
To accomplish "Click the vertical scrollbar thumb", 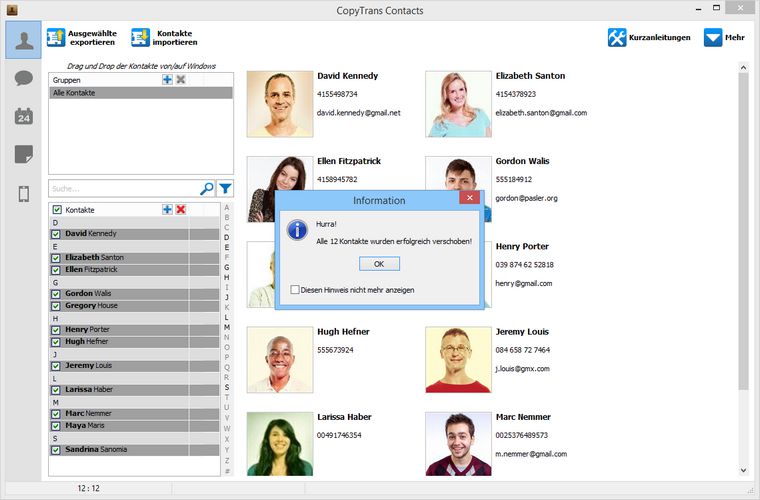I will coord(744,231).
